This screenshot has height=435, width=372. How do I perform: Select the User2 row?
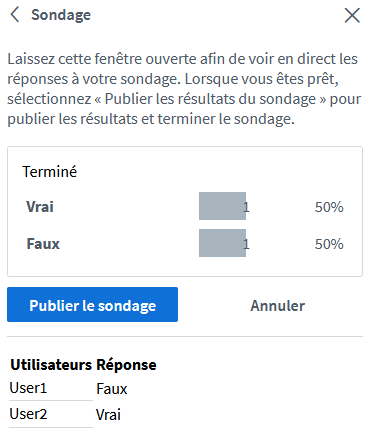click(x=65, y=414)
